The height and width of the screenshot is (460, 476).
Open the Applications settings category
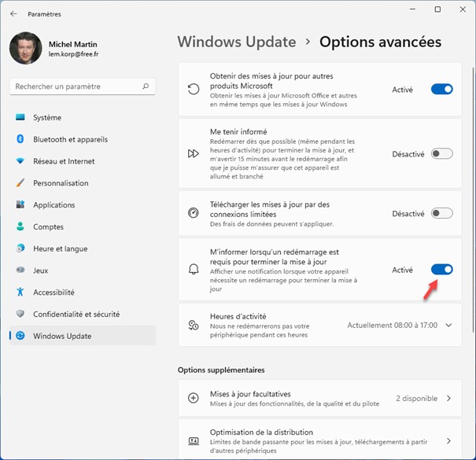[54, 205]
